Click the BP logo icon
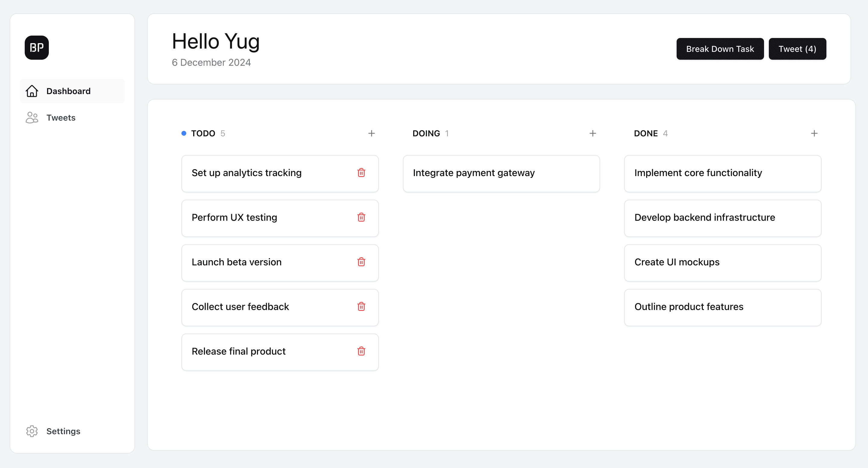The image size is (868, 468). click(37, 48)
